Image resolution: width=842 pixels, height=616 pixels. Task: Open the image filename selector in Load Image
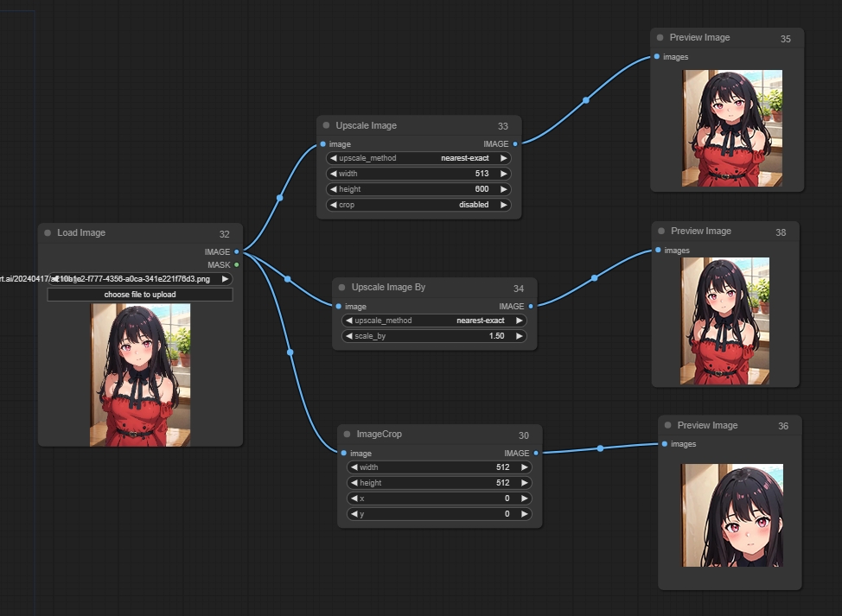coord(140,279)
